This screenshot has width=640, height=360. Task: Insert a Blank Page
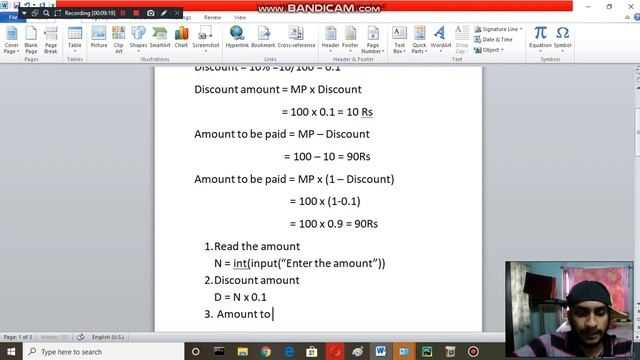31,40
